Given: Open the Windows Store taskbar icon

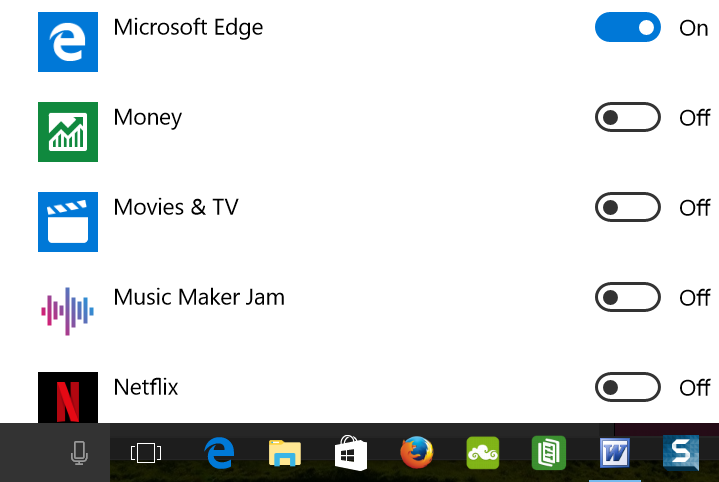Looking at the screenshot, I should 351,453.
